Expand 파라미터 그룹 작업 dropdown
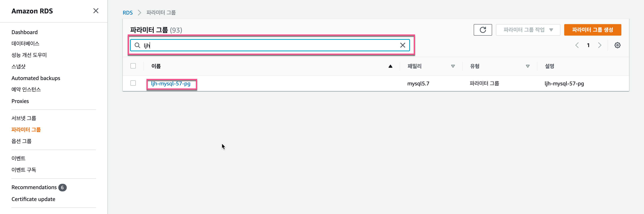This screenshot has width=644, height=214. pyautogui.click(x=528, y=30)
